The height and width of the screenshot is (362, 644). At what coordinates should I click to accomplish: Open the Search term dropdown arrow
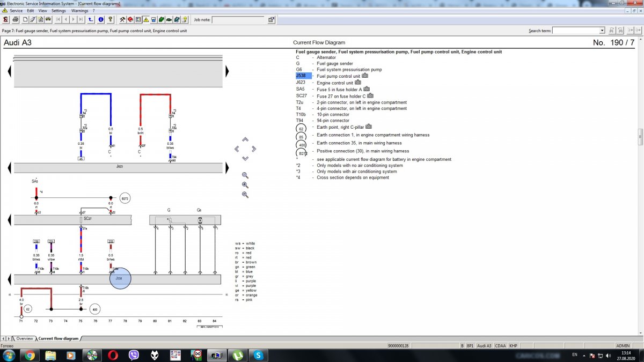[602, 31]
